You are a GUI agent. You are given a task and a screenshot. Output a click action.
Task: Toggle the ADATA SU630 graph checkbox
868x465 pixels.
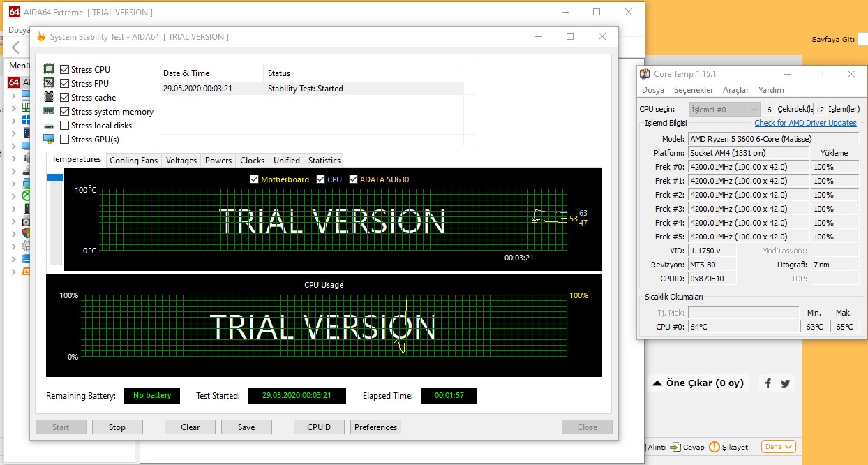click(x=354, y=179)
